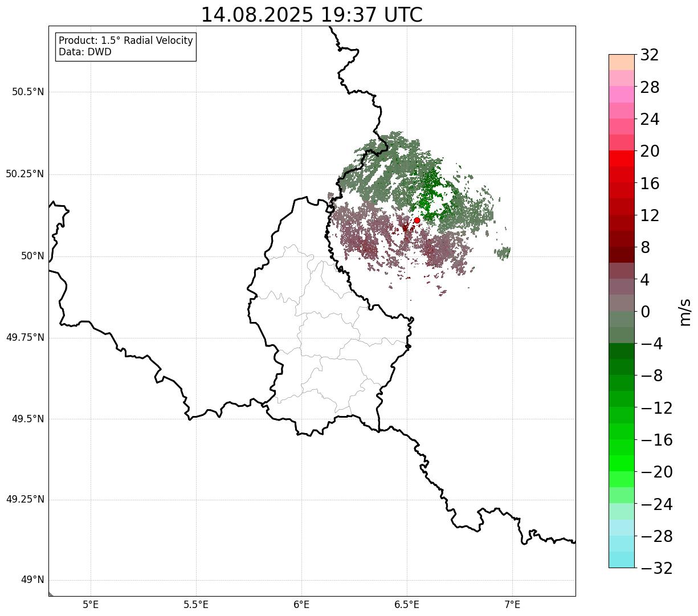Viewport: 698px width, 616px height.
Task: Click the 7°E longitude label
Action: coord(512,605)
